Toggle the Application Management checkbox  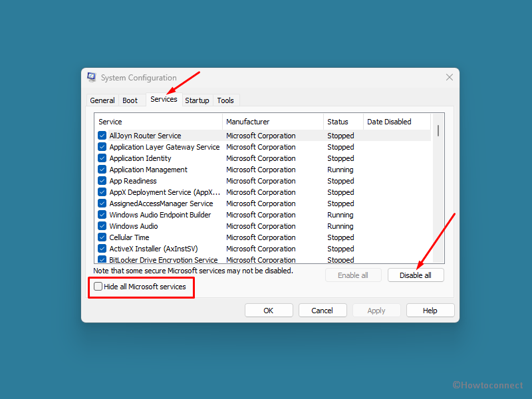coord(102,170)
